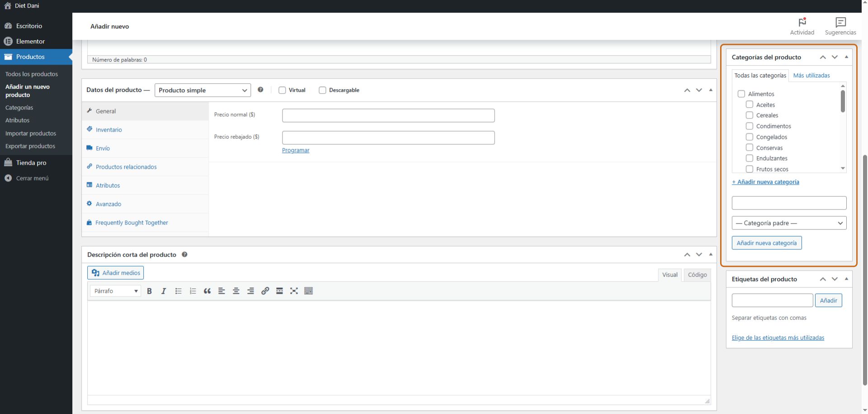Open the Inventario product data tab

[108, 130]
